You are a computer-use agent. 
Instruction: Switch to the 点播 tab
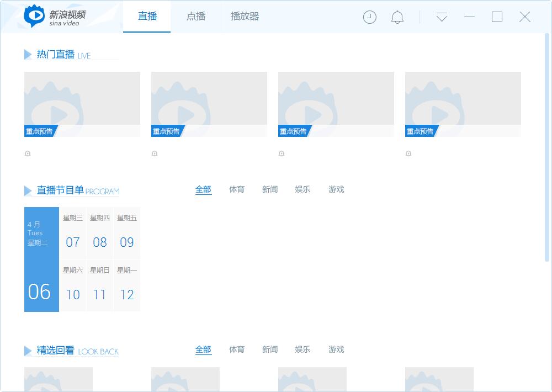point(196,17)
